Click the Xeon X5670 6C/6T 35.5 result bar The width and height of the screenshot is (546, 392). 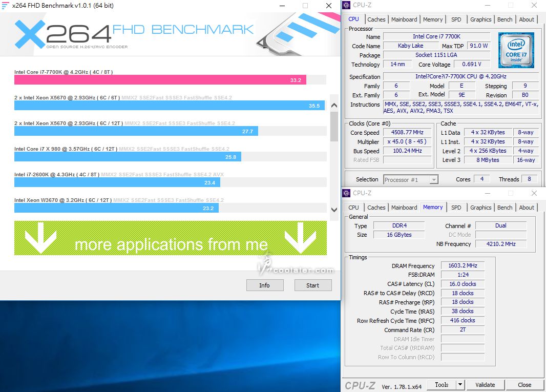tap(169, 106)
